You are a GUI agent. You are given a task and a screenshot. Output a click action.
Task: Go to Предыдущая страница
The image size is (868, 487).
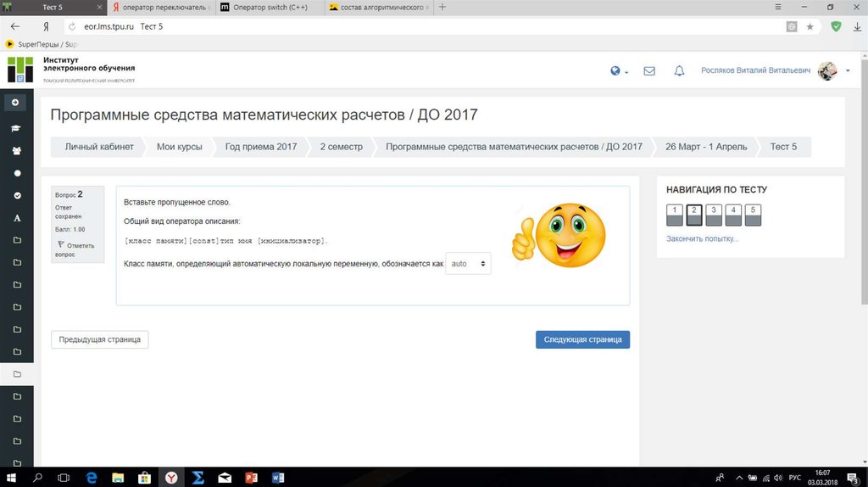pyautogui.click(x=100, y=339)
